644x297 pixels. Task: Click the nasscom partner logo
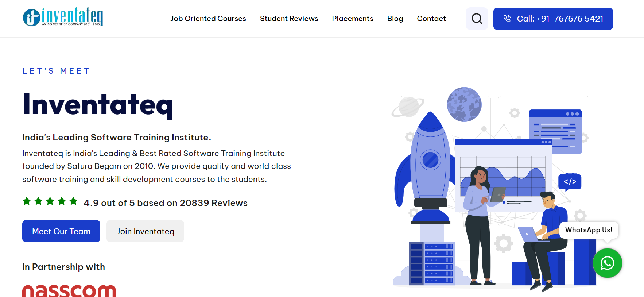69,291
